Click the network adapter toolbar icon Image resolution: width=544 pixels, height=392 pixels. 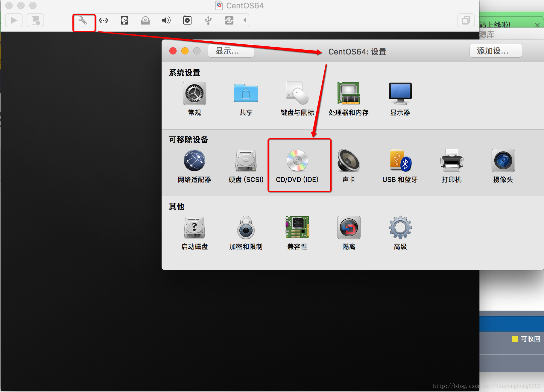(104, 20)
